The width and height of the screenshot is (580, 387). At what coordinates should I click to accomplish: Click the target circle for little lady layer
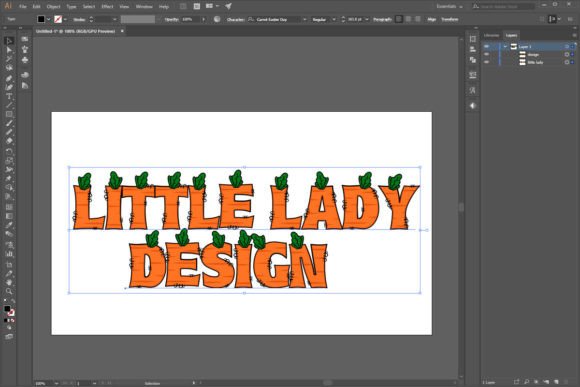click(x=566, y=62)
